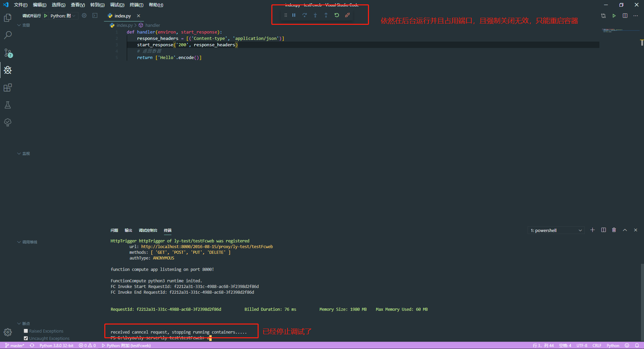Disable the Uncaught Exceptions breakpoint
644x349 pixels.
coord(25,338)
